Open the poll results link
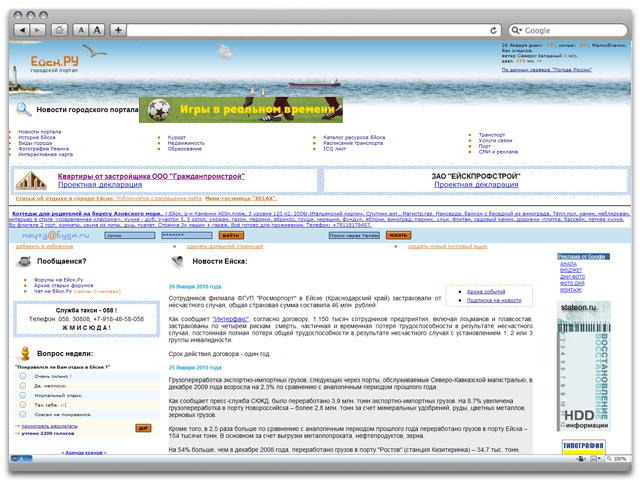 [49, 426]
